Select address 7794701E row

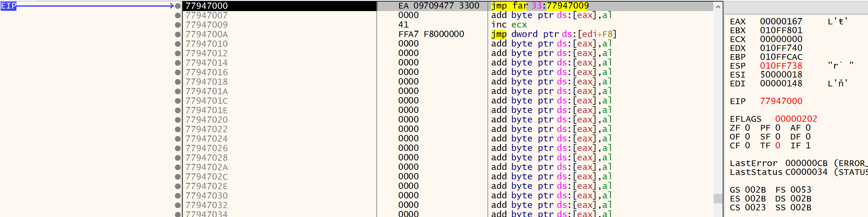pyautogui.click(x=447, y=110)
